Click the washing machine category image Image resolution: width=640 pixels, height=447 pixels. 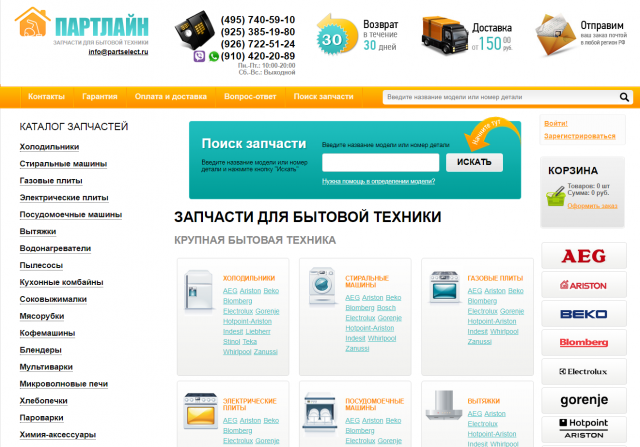[x=322, y=286]
